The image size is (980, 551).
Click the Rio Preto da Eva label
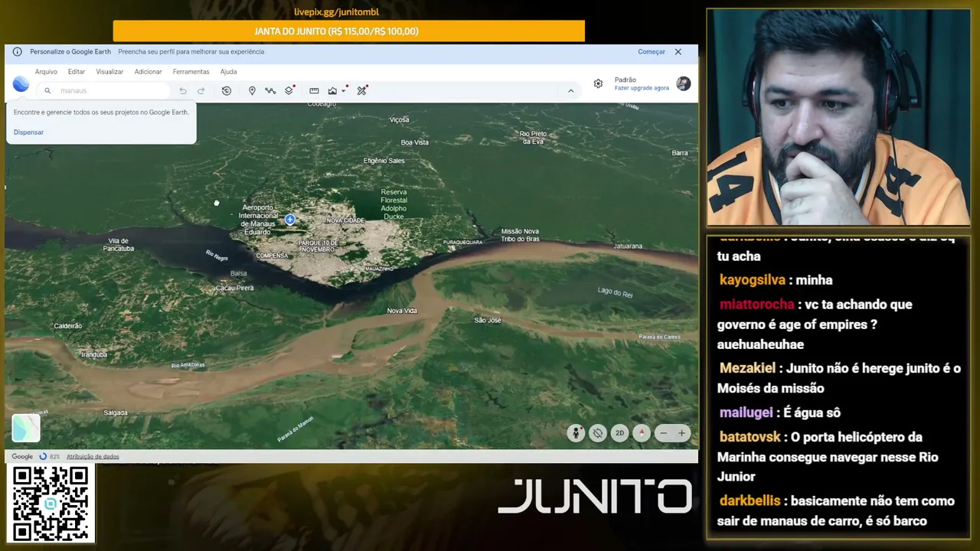533,138
